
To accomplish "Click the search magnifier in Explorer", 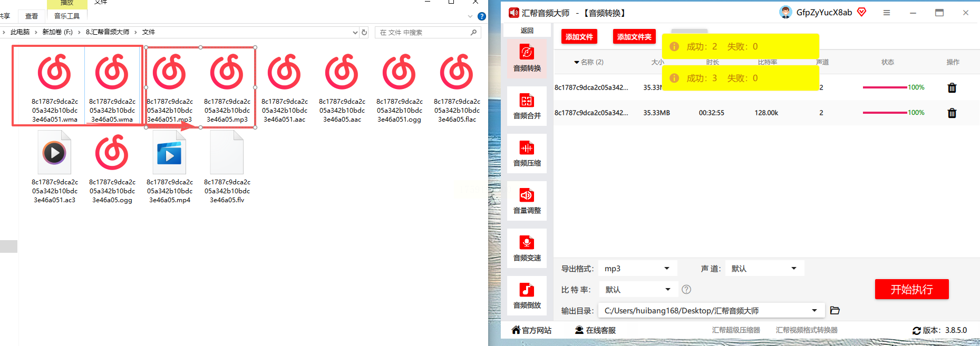I will (473, 32).
